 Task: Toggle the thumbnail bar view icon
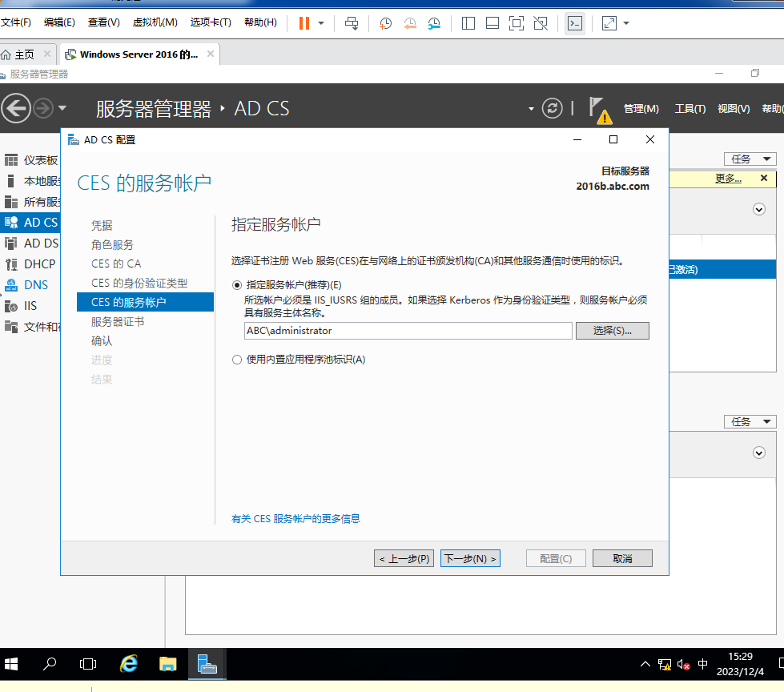click(493, 23)
